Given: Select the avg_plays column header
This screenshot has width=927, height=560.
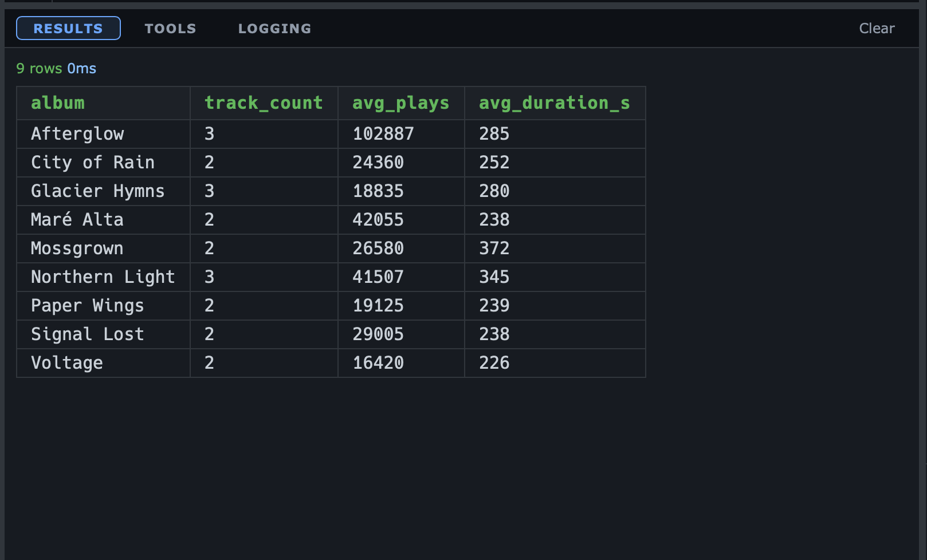Looking at the screenshot, I should [401, 103].
